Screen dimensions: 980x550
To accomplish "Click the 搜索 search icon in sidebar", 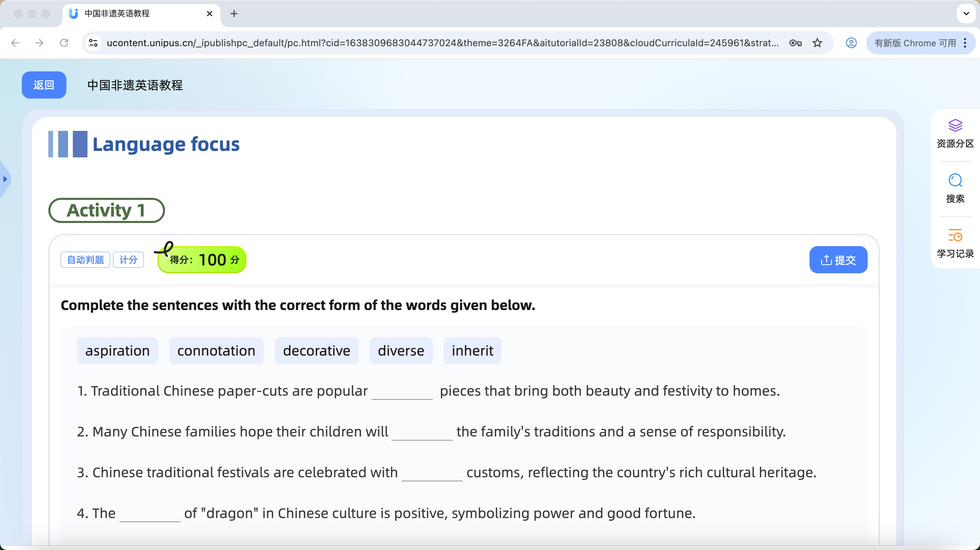I will point(955,181).
